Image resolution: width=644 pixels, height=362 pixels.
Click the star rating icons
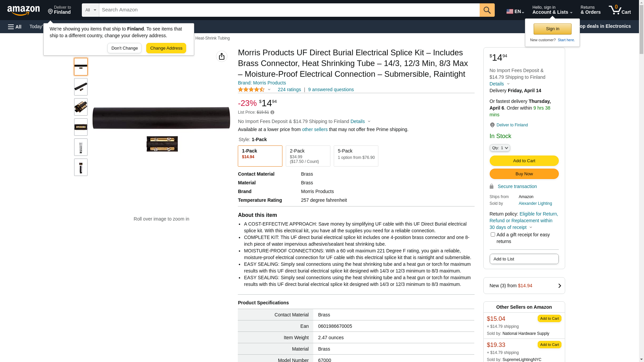(251, 90)
